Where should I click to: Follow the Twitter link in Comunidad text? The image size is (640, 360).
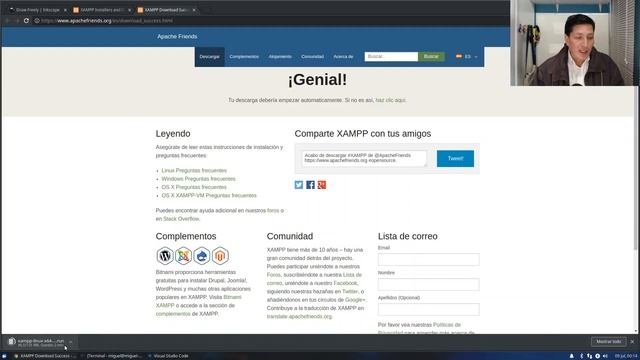click(350, 291)
